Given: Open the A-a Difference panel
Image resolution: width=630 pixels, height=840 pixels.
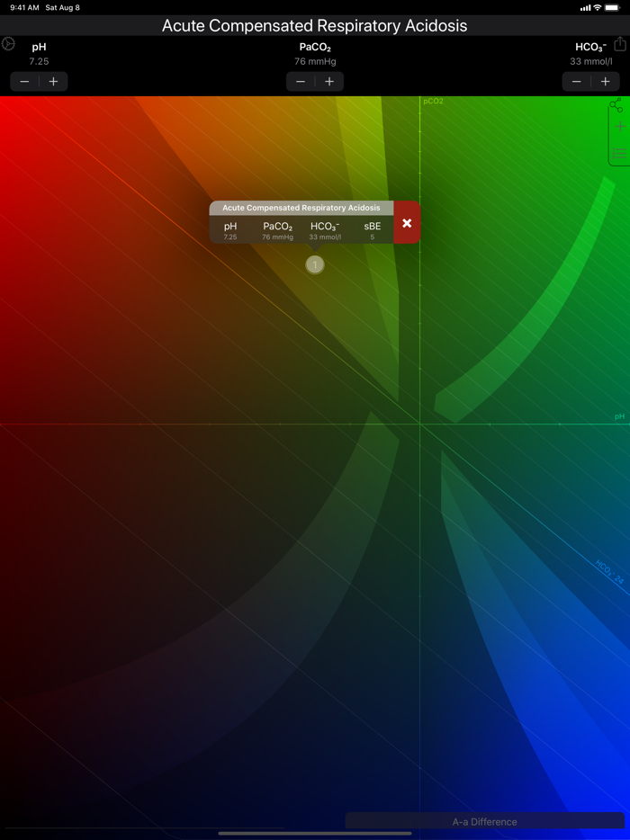Looking at the screenshot, I should click(485, 821).
